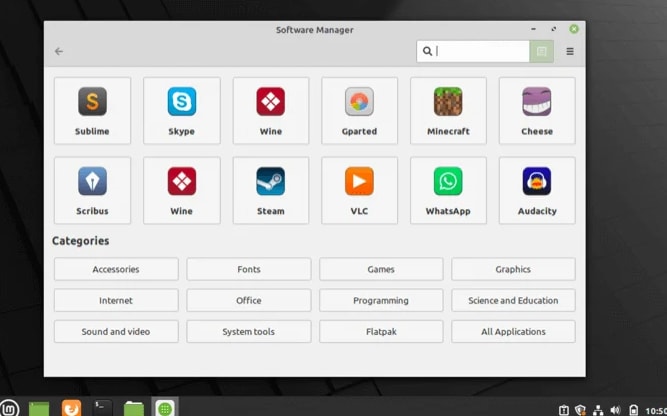Open the Wine tile between Skype and Gparted

coord(271,111)
